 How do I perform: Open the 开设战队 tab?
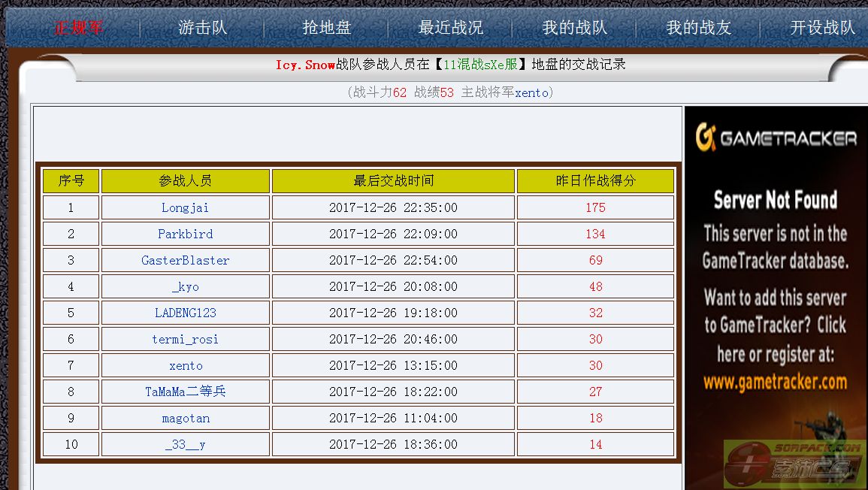click(x=823, y=27)
